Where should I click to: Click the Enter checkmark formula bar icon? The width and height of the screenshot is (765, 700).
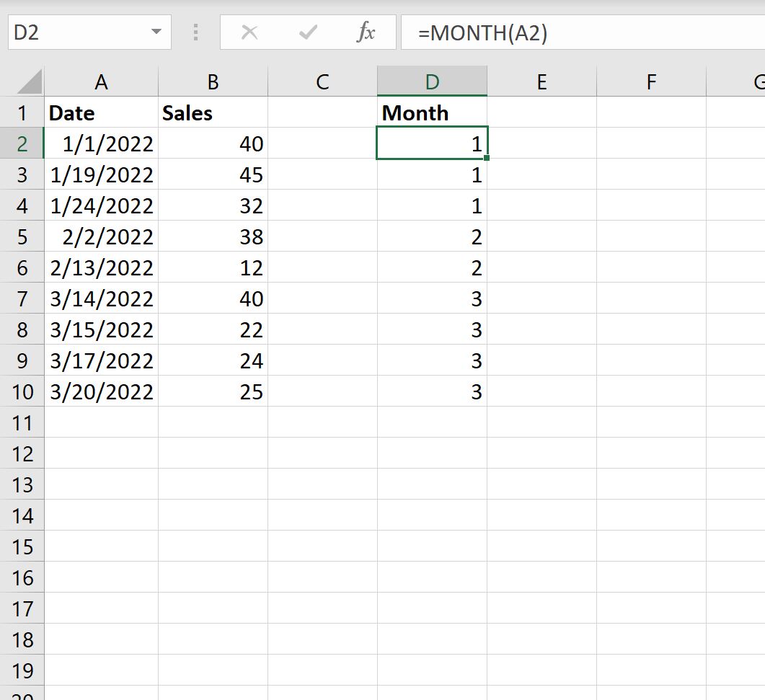[x=308, y=32]
